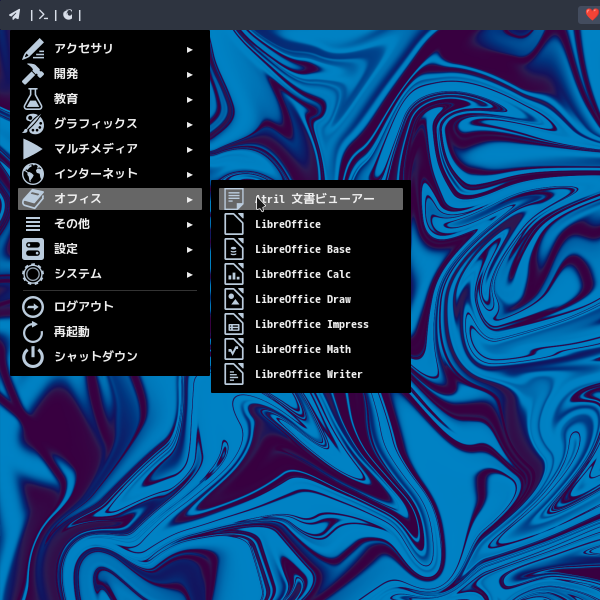The height and width of the screenshot is (600, 600).
Task: Choose 再起動 from the menu
Action: [x=110, y=332]
